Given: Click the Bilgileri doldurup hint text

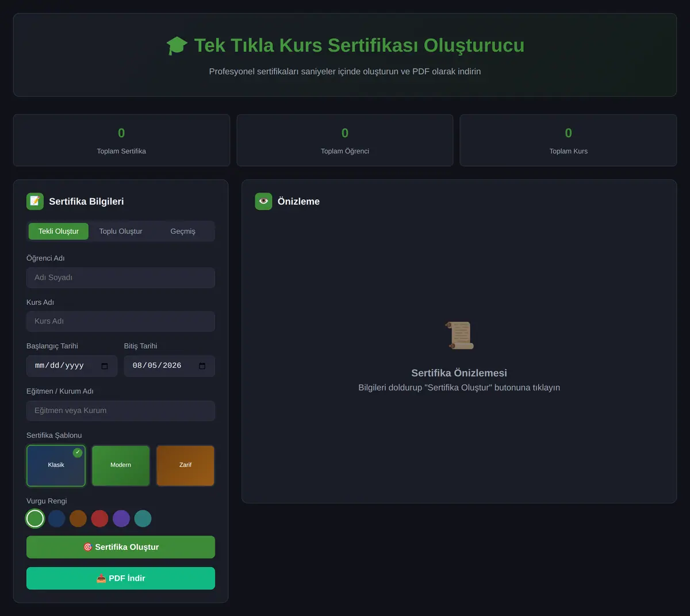Looking at the screenshot, I should 459,387.
